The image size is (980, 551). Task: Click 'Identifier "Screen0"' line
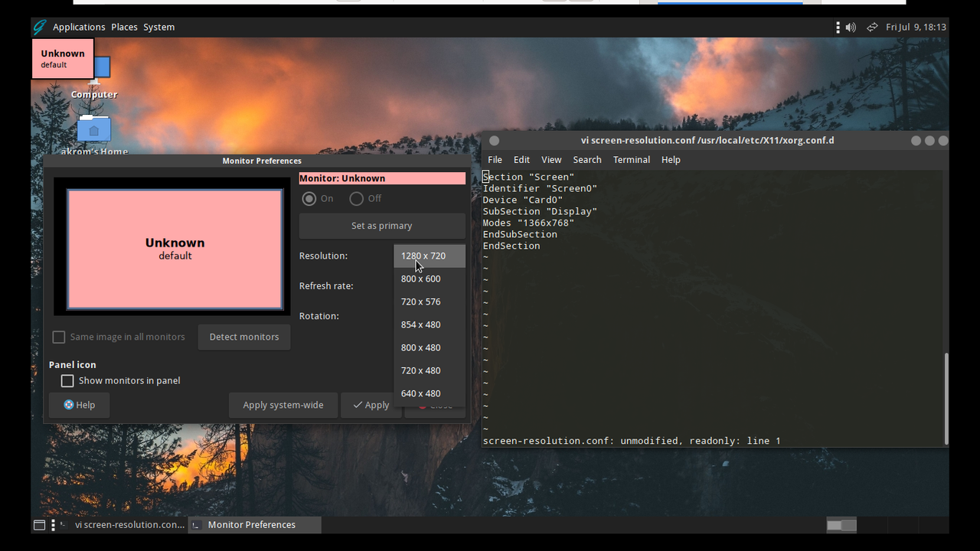pyautogui.click(x=540, y=188)
